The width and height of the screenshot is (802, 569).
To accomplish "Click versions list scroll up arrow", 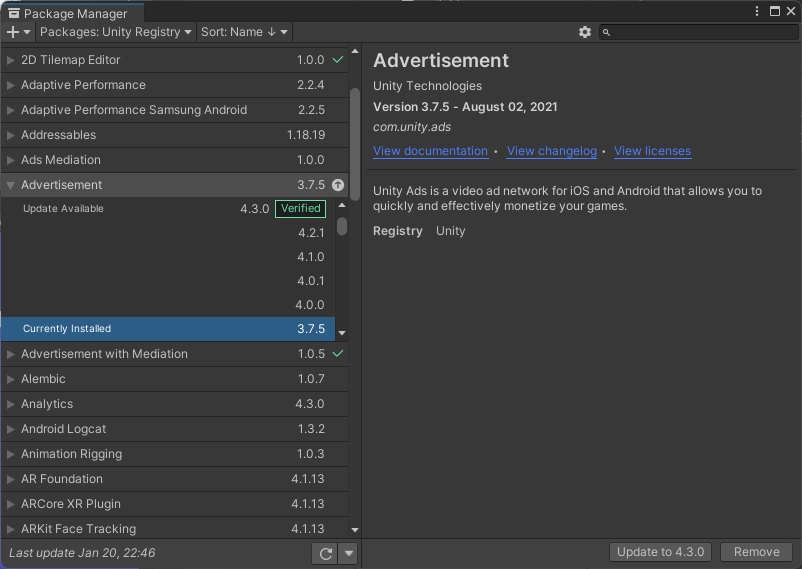I will [342, 205].
